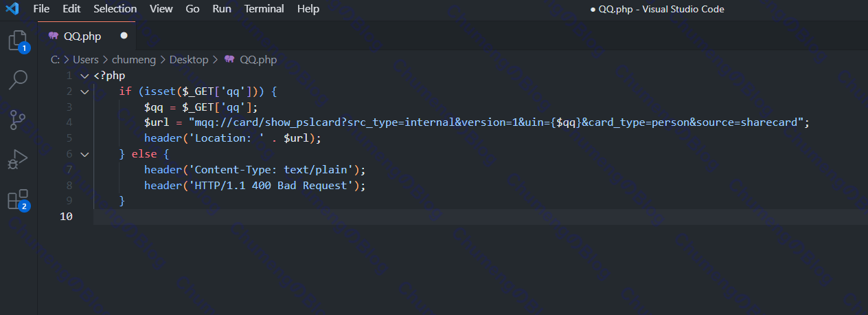
Task: Click the PHP icon in the breadcrumb
Action: point(229,60)
